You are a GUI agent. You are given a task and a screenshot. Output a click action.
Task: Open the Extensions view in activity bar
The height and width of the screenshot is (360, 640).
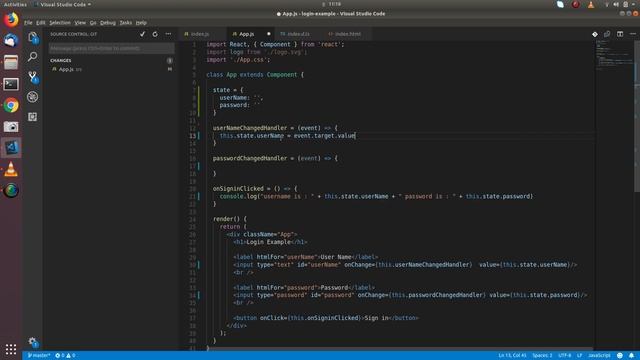pos(32,117)
